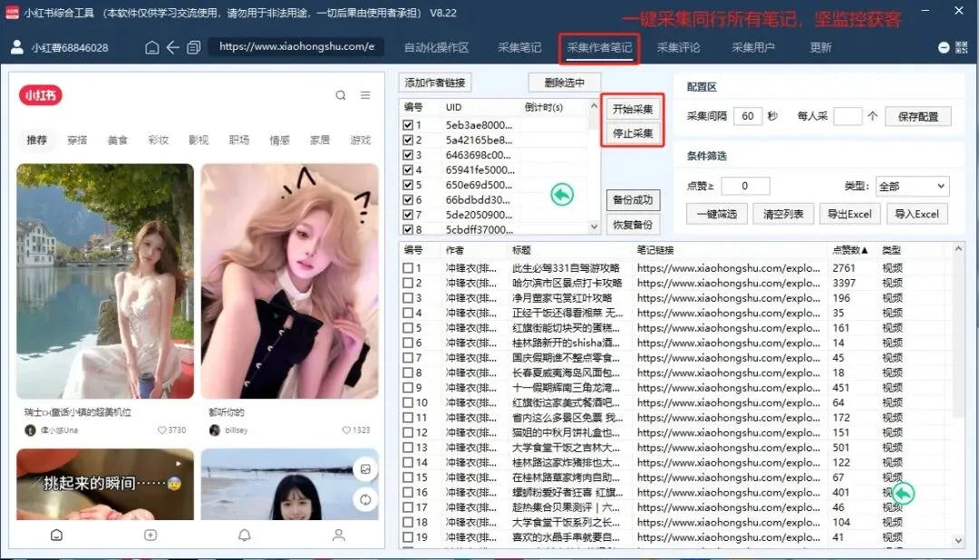Click the 导出Excel button

[x=849, y=213]
